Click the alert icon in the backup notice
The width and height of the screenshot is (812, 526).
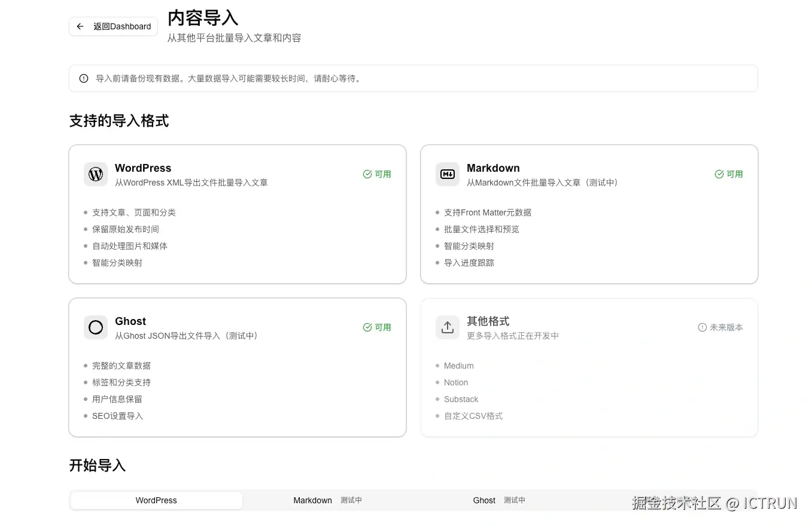click(x=84, y=78)
